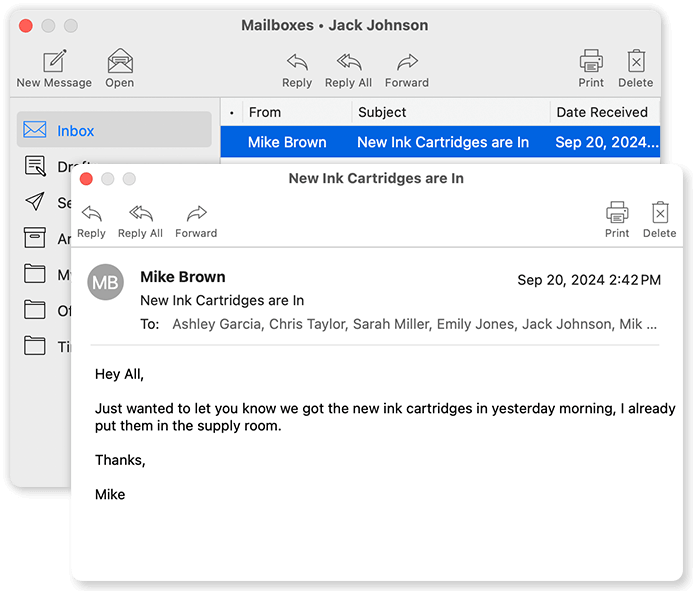This screenshot has width=693, height=591.
Task: Click the unread status dot column header
Action: (x=232, y=113)
